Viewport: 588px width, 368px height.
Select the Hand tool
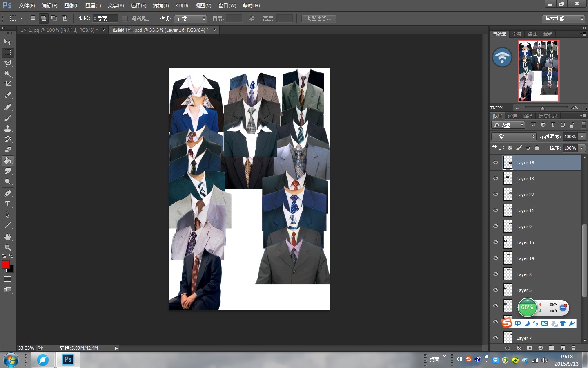(8, 237)
